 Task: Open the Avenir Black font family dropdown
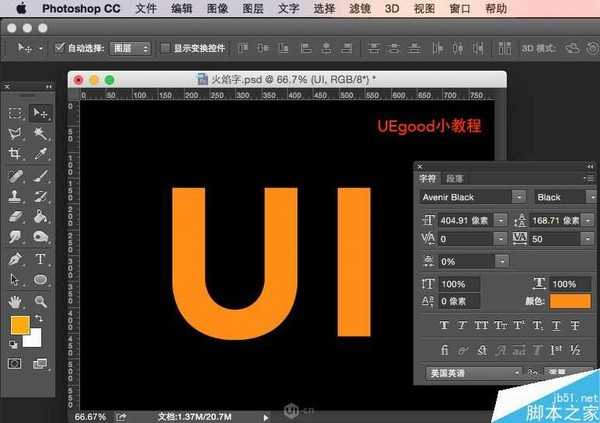pyautogui.click(x=472, y=197)
